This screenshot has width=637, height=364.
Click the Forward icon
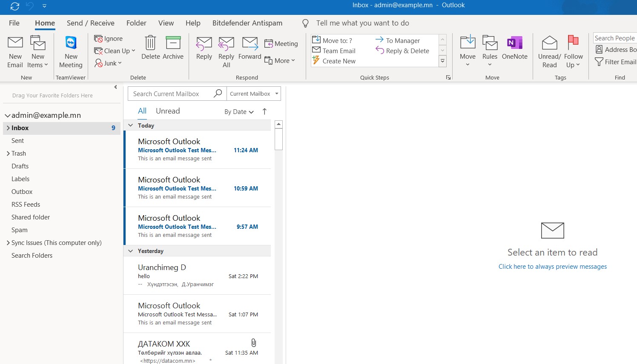(250, 43)
